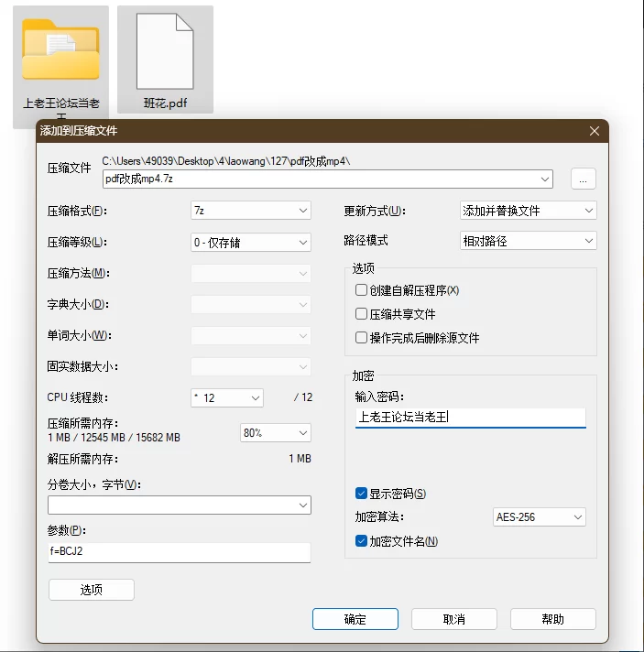644x652 pixels.
Task: Click the 选项 button
Action: [x=91, y=590]
